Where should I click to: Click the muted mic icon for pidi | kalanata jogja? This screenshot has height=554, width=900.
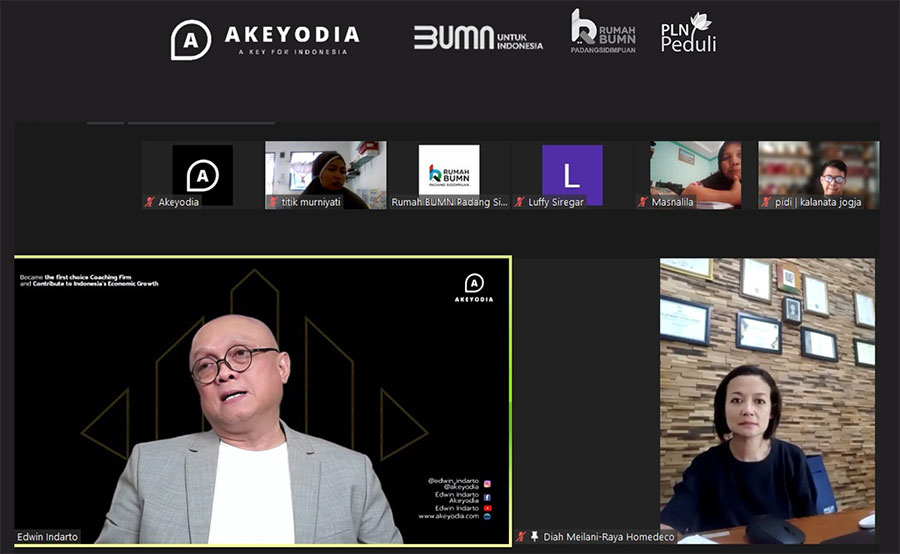pyautogui.click(x=765, y=202)
